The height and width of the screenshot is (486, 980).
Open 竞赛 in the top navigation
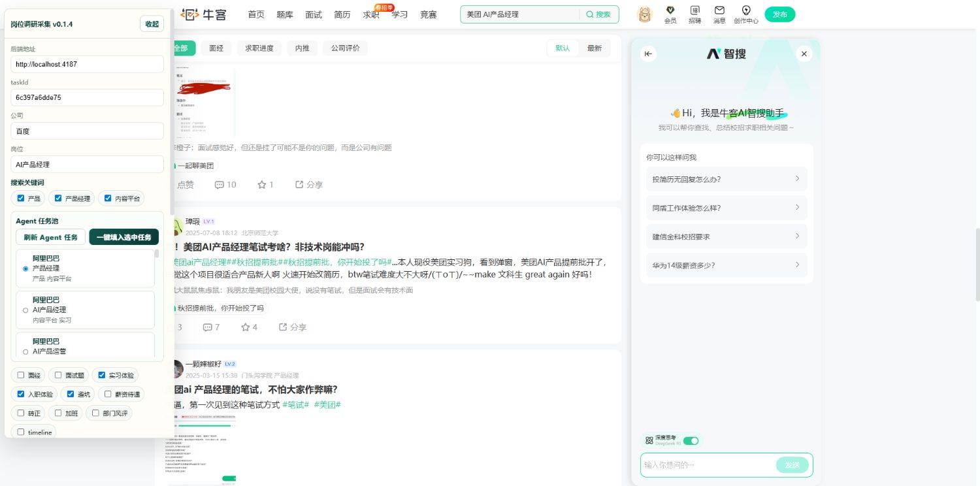(x=429, y=14)
